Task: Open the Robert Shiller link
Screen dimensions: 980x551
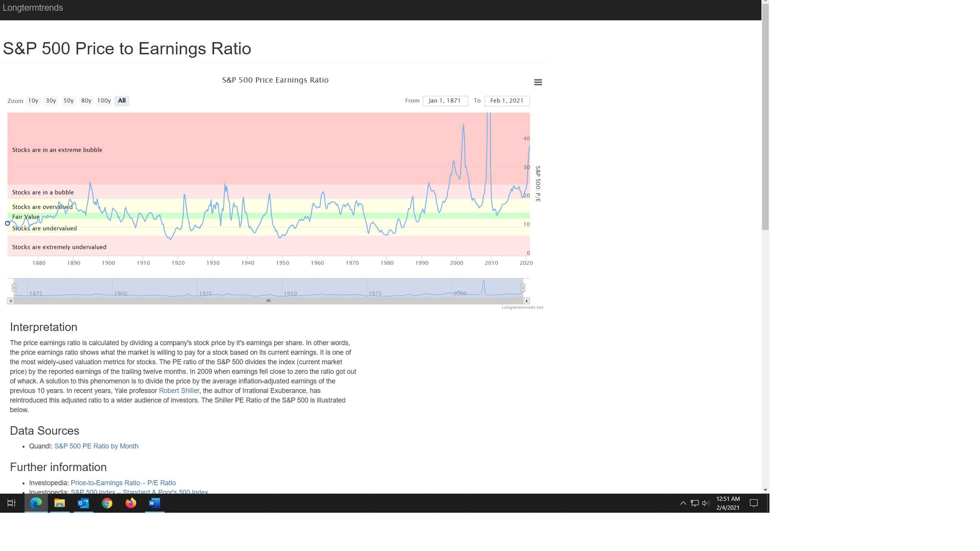Action: (179, 391)
